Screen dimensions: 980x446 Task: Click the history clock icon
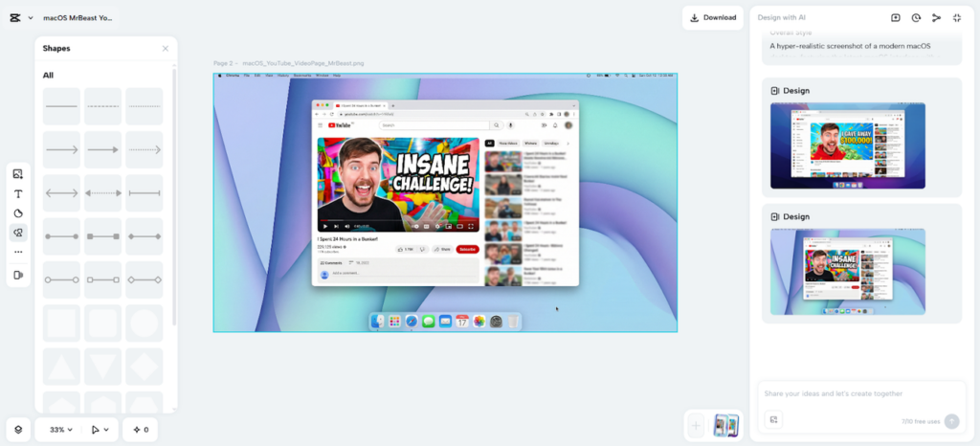[x=916, y=17]
